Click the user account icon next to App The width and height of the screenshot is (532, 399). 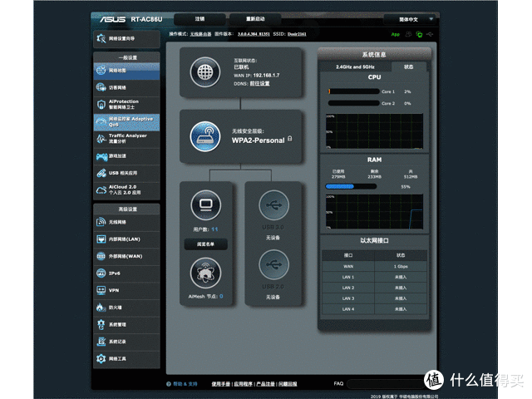click(x=408, y=34)
